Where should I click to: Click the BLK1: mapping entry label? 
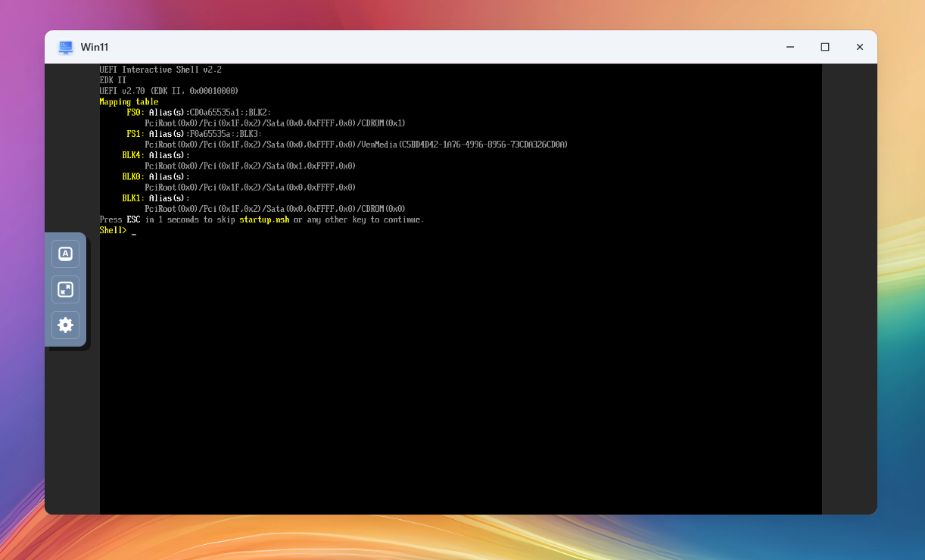pos(133,198)
